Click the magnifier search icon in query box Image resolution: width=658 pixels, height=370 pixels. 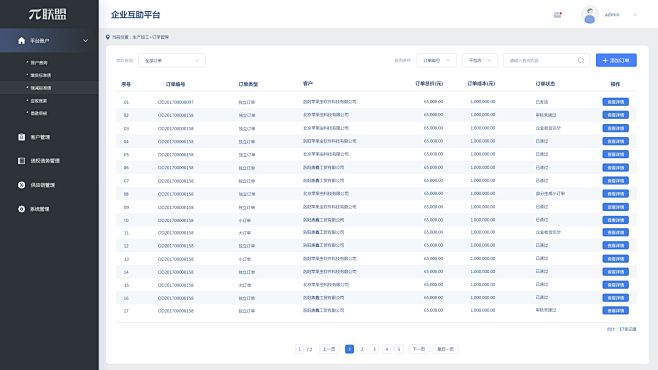pos(581,60)
